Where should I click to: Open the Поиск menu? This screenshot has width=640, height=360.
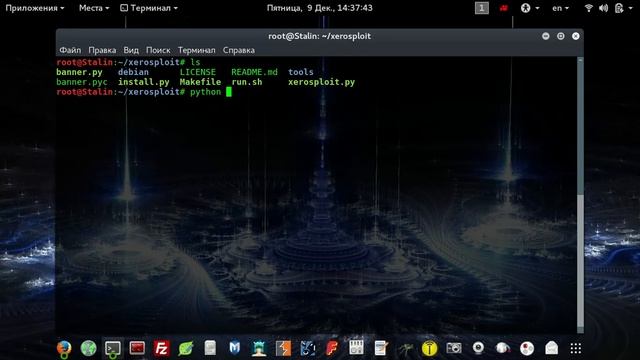(158, 50)
